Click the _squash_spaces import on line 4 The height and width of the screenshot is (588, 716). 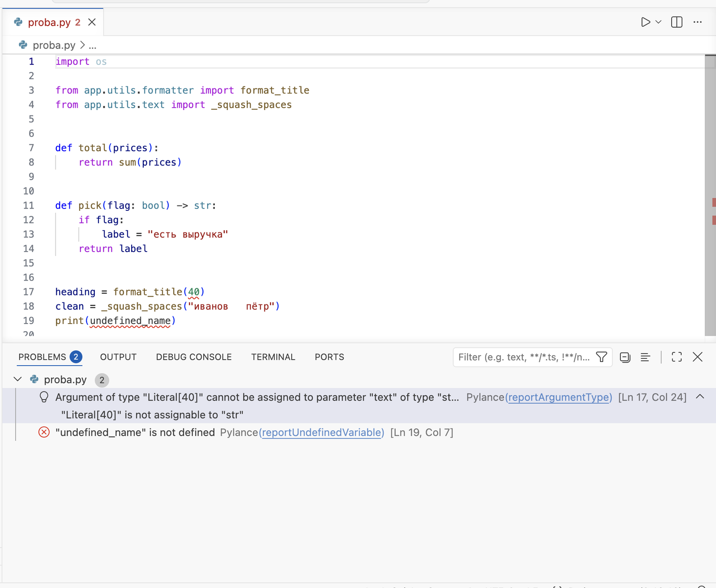tap(251, 105)
